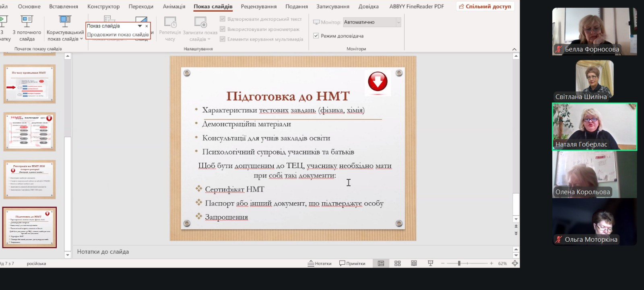Click the Спільний доступ button
This screenshot has height=290, width=644.
(485, 6)
